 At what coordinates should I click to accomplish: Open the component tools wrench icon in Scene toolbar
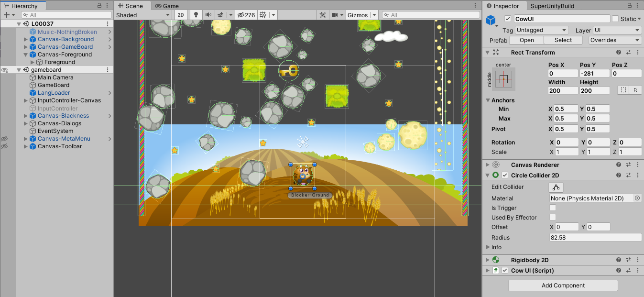point(323,15)
